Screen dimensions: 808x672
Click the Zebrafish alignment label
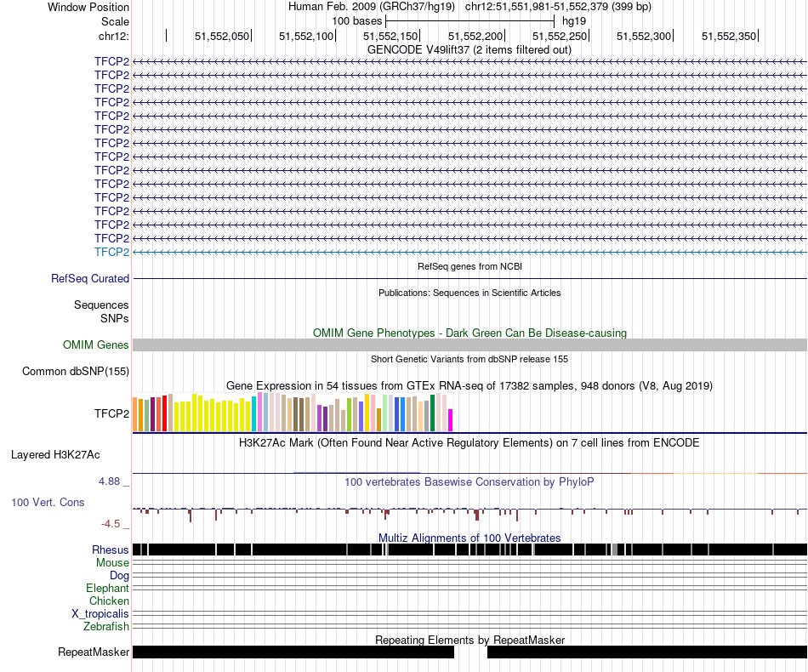click(x=106, y=627)
